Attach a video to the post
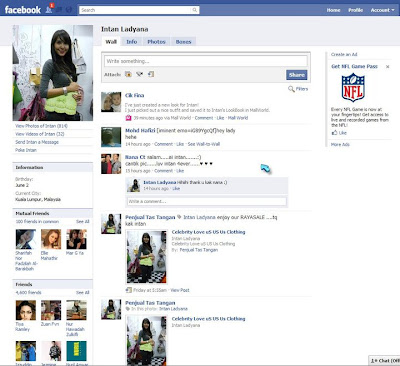Image resolution: width=400 pixels, height=366 pixels. tap(139, 74)
